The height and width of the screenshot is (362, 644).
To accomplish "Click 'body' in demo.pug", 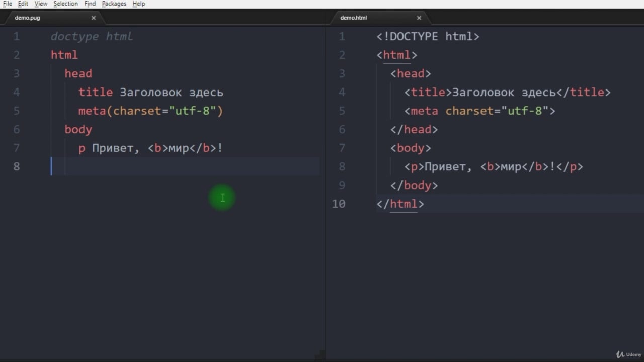I will coord(78,130).
